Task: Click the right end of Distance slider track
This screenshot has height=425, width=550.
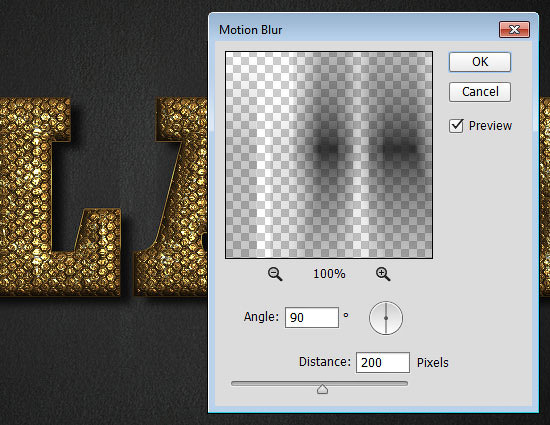Action: [x=405, y=383]
